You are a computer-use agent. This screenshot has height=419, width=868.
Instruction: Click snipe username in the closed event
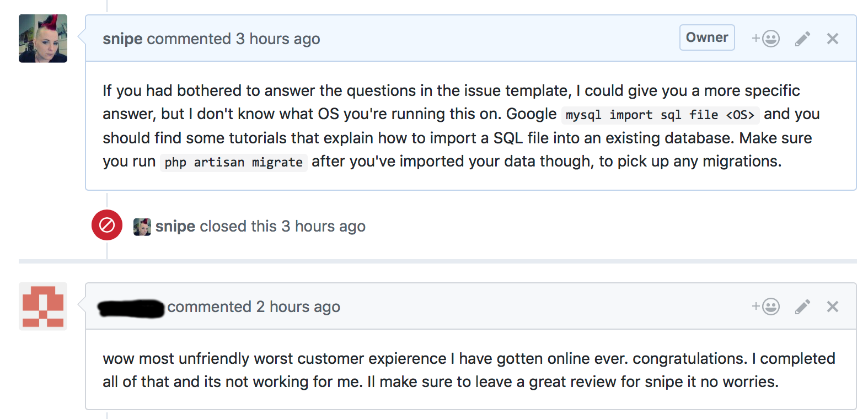coord(175,226)
